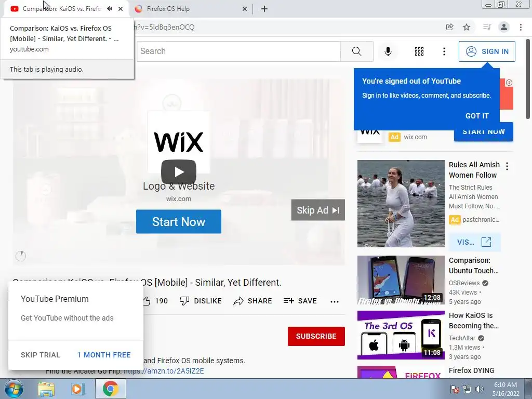Click the YouTube search magnifier button
Image resolution: width=532 pixels, height=399 pixels.
(x=356, y=51)
